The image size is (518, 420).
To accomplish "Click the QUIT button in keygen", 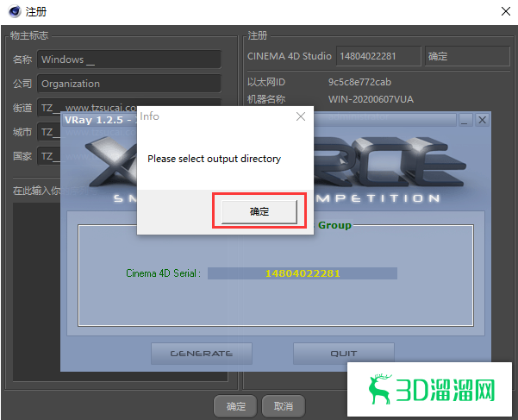I will 344,354.
